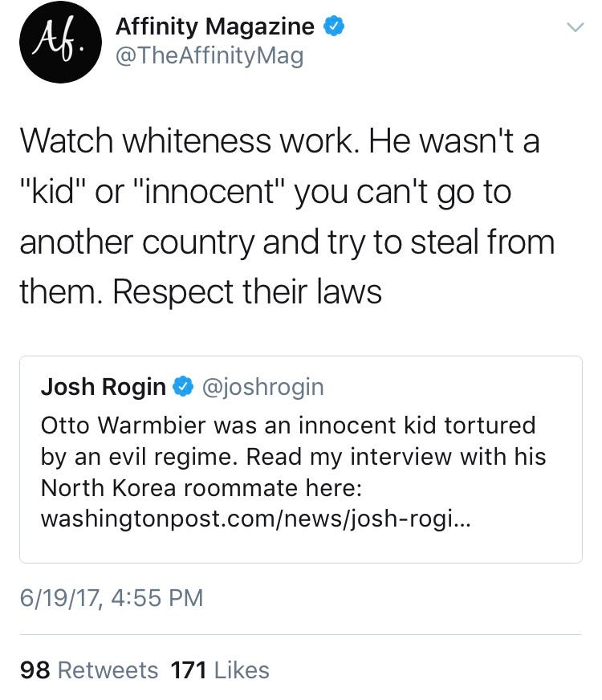Open the Affinity Magazine display name
Image resolution: width=602 pixels, height=700 pixels.
point(215,26)
